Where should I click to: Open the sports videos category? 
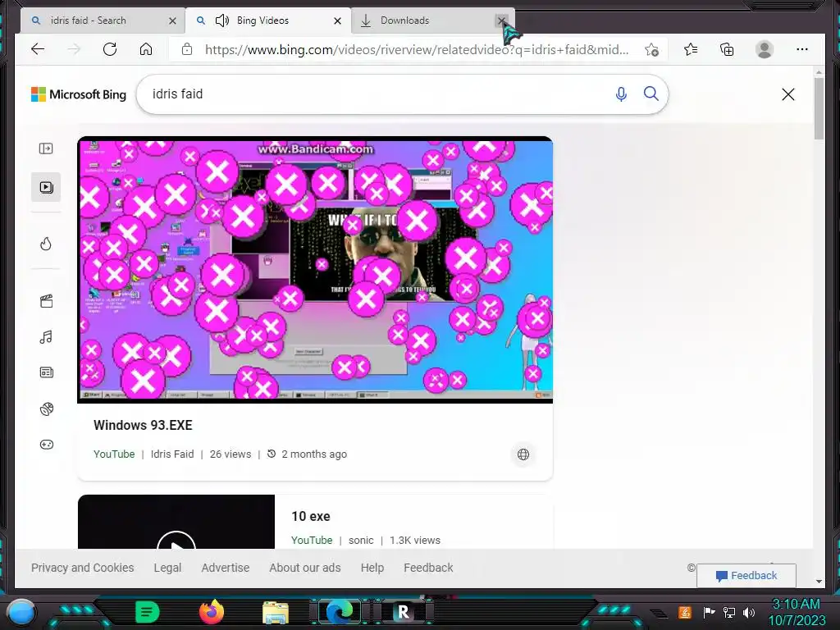(46, 409)
